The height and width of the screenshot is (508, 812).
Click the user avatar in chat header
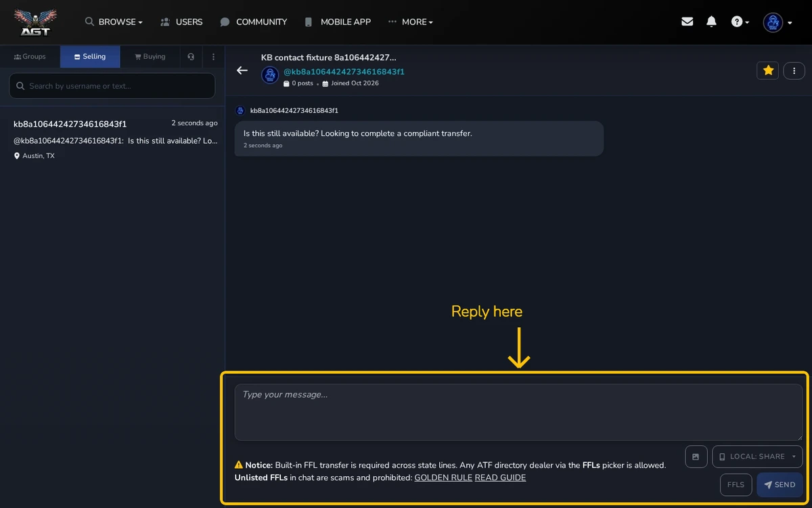tap(270, 75)
